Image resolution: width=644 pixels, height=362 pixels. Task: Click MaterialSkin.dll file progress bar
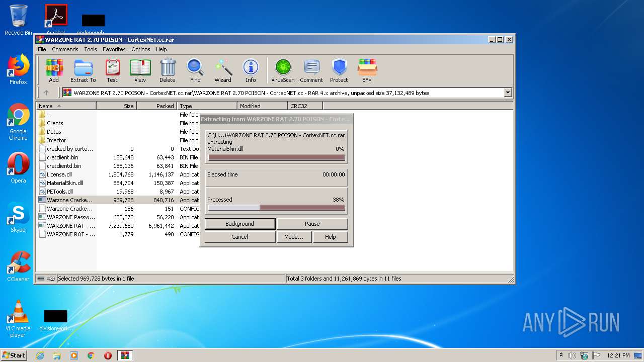point(276,157)
